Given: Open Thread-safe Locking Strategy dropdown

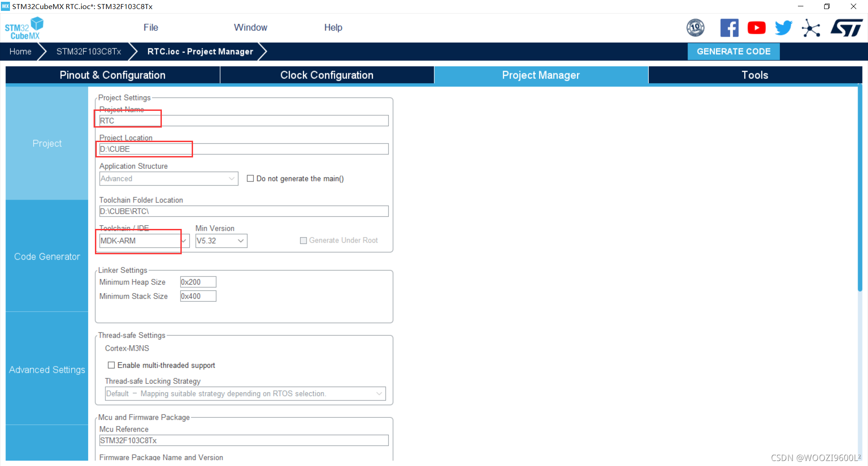Looking at the screenshot, I should click(245, 394).
